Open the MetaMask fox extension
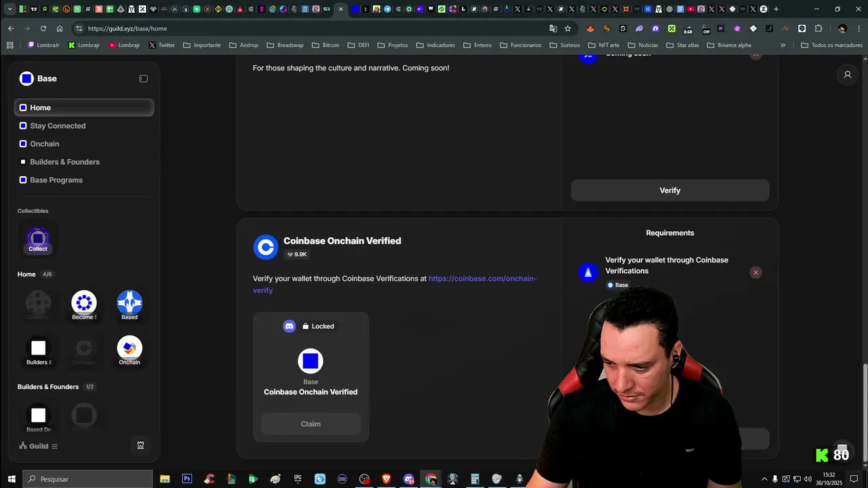Viewport: 868px width, 488px height. point(590,28)
